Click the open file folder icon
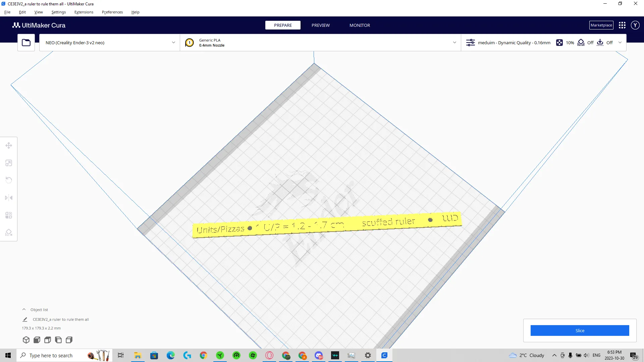Viewport: 644px width, 362px height. 26,43
